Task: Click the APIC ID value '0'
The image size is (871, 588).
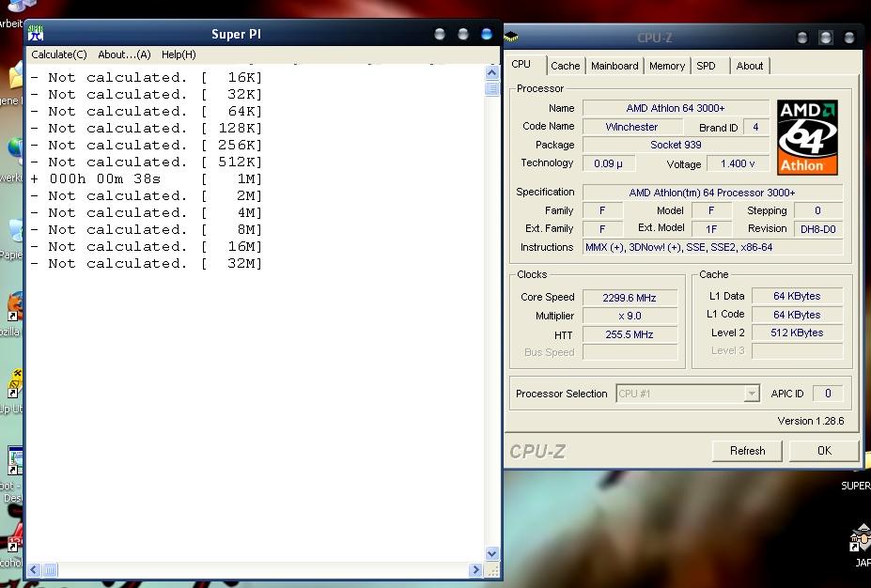Action: 828,394
